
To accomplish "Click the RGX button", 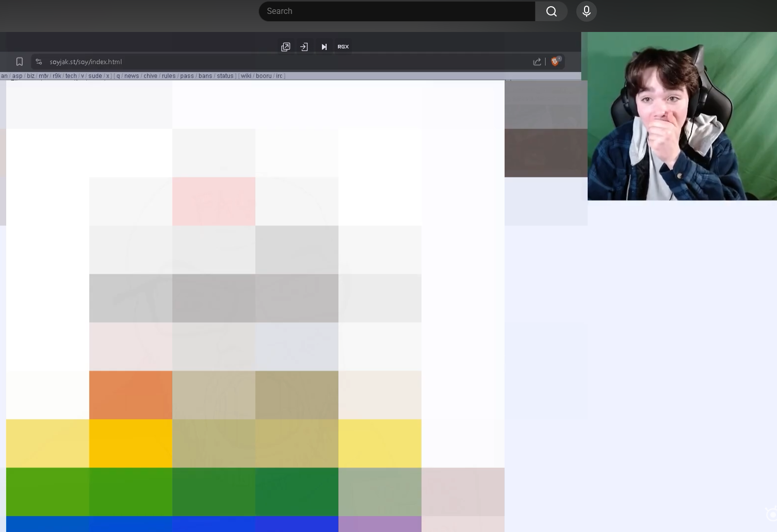I will click(343, 47).
